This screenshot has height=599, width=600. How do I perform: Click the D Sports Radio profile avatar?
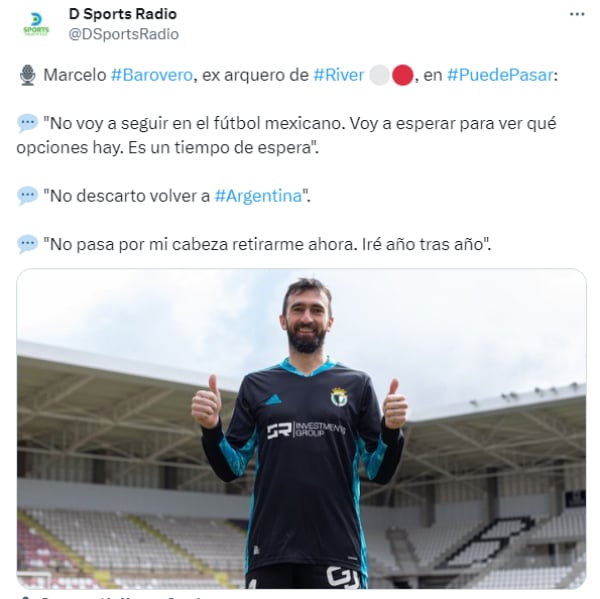point(36,25)
